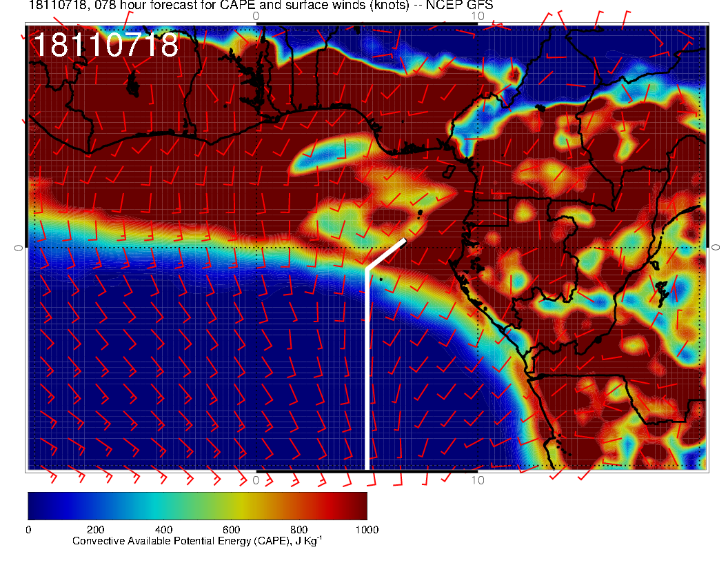Viewport: 728px width, 563px height.
Task: Click the 400 tick label under the colorbar
Action: [163, 530]
